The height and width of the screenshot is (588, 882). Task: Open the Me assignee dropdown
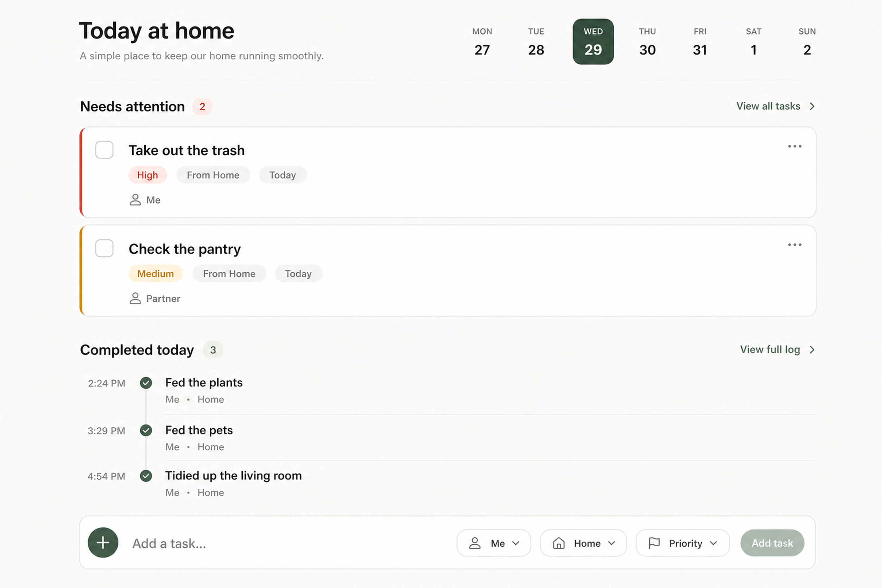(494, 543)
